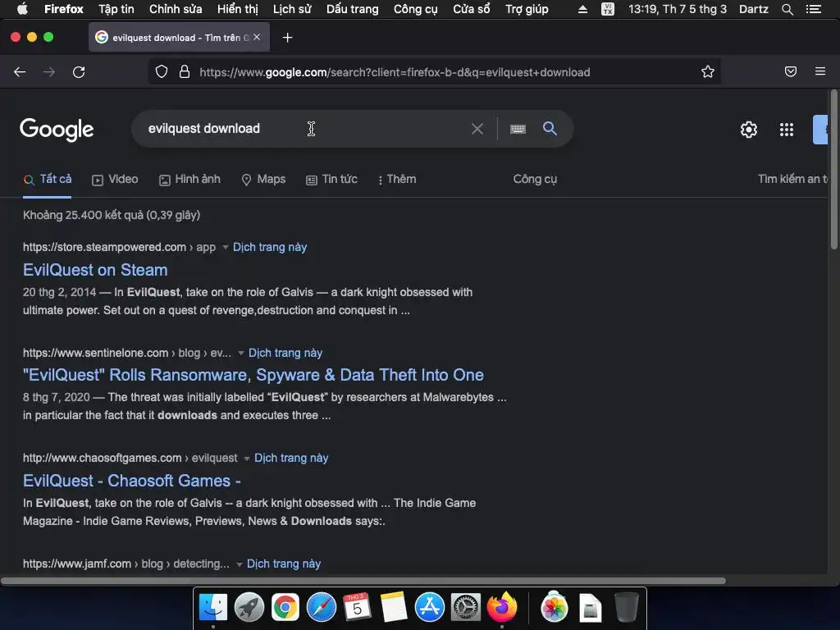Open the Apple menu
840x630 pixels.
(x=22, y=9)
